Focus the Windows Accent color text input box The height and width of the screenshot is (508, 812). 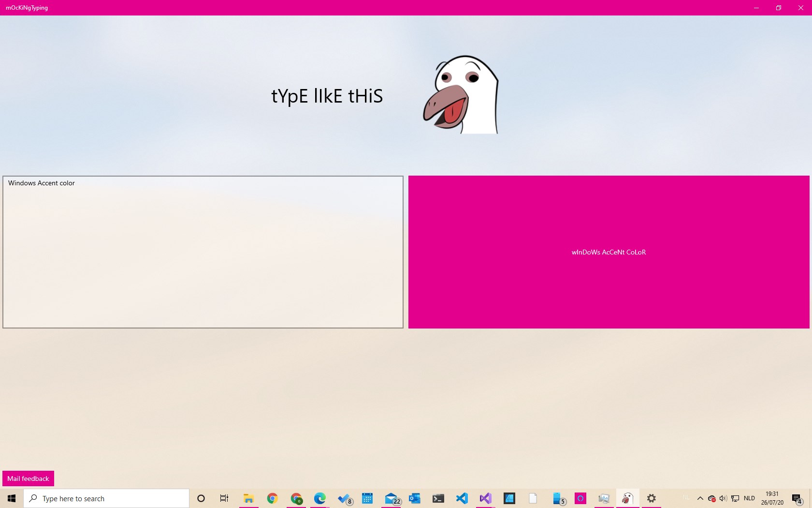click(203, 252)
